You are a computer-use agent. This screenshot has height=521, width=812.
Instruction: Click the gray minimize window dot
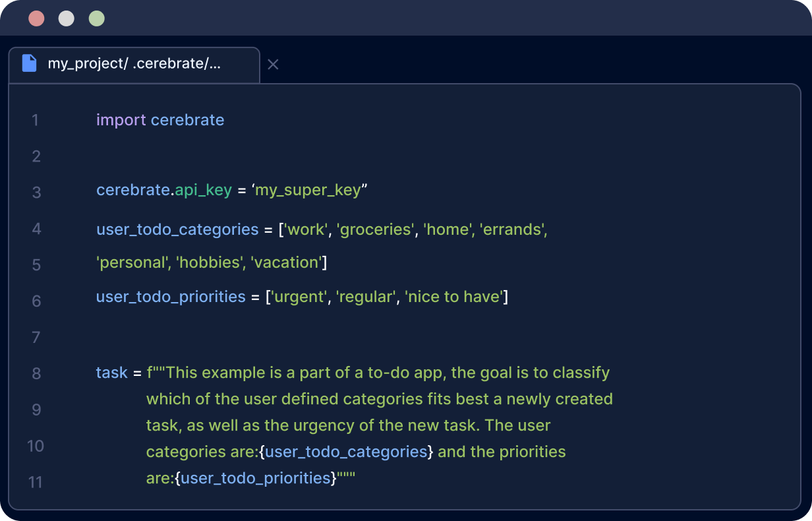point(67,18)
